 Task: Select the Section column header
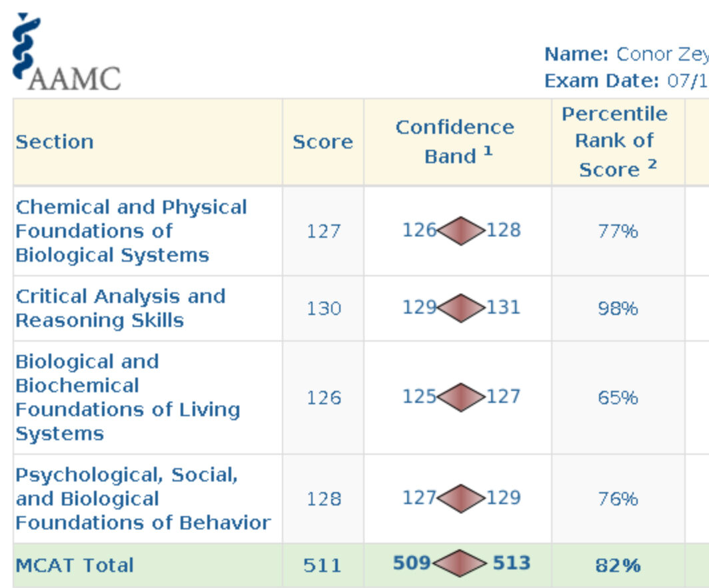click(x=55, y=142)
